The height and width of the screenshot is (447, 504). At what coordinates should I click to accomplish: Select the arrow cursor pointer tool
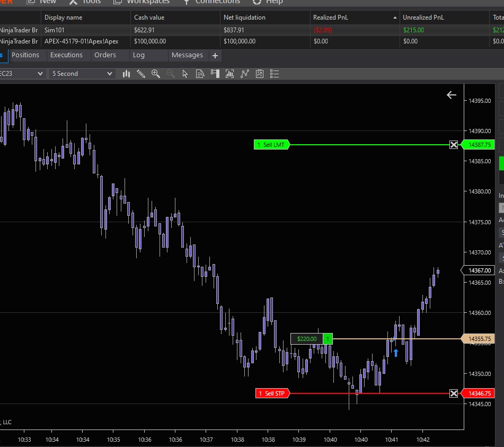point(185,74)
